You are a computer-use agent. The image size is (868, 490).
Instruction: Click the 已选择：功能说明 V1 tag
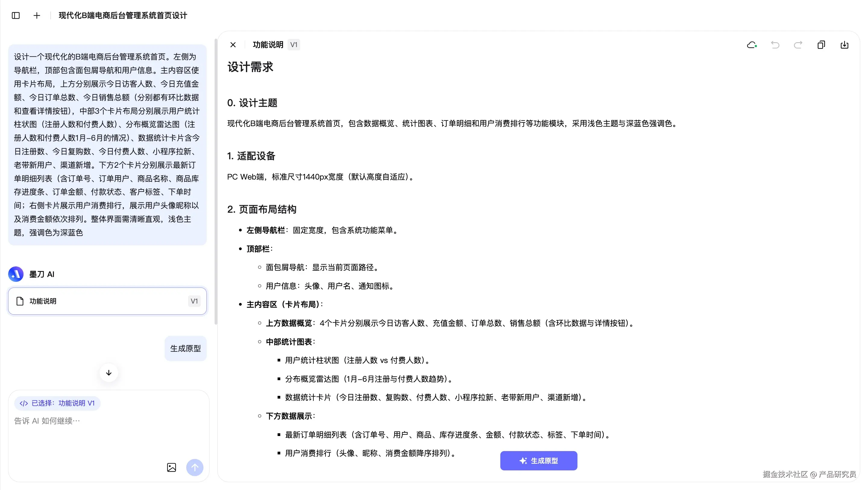click(57, 403)
